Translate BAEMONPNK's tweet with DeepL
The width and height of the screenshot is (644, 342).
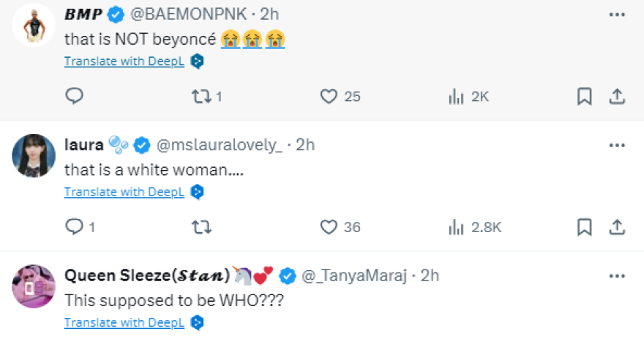125,62
